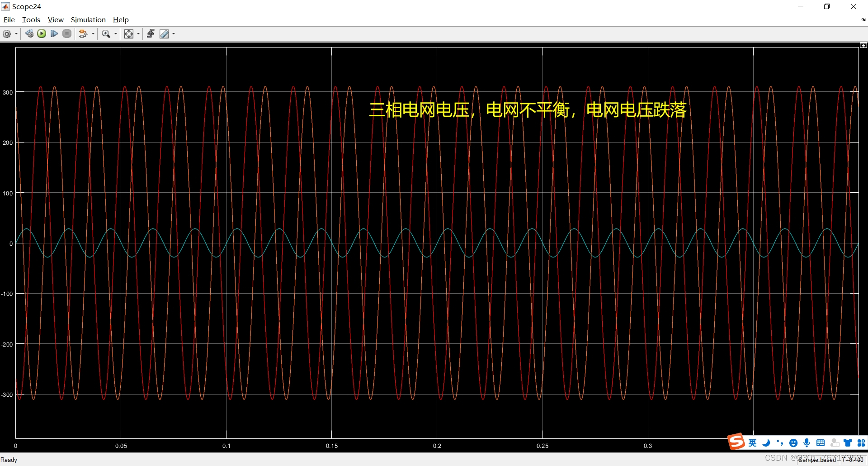Click the grey Stop simulation button

(67, 34)
